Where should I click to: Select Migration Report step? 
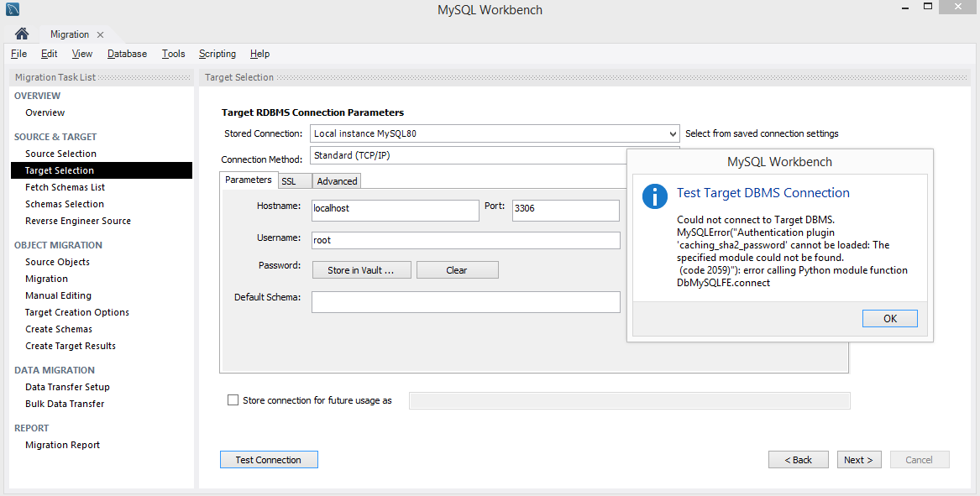62,446
